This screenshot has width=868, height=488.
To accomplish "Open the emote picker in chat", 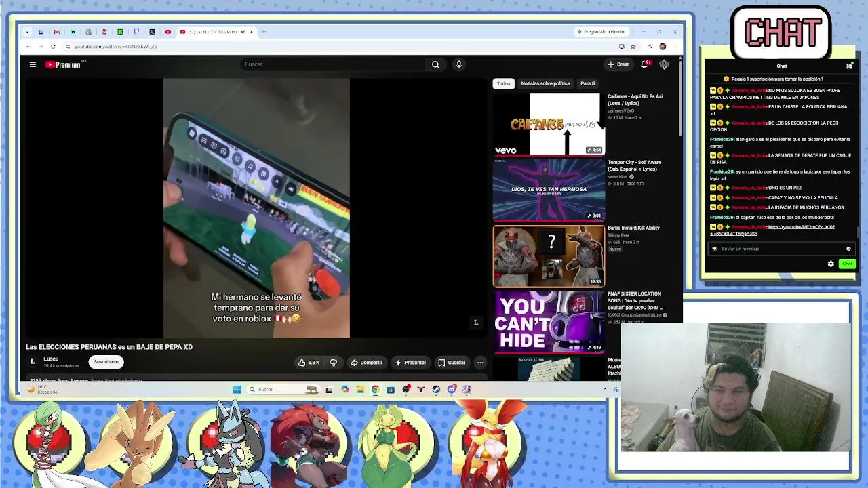I will click(848, 249).
